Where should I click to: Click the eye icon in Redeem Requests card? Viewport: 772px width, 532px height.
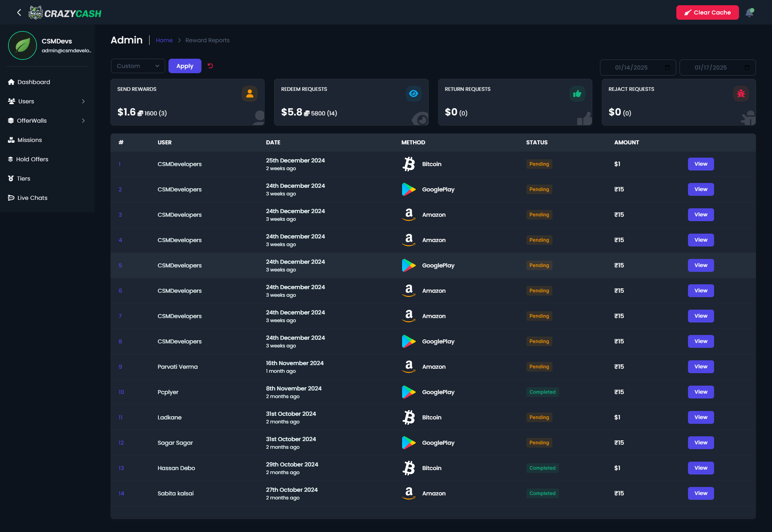[x=413, y=94]
